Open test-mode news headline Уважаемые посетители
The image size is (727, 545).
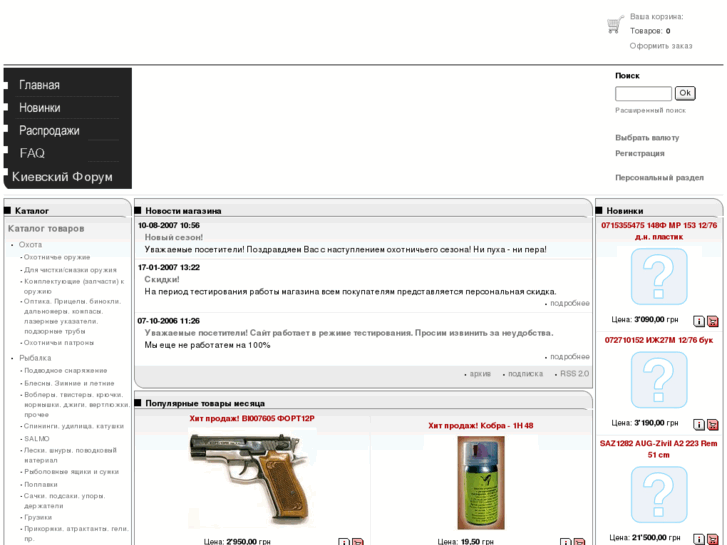point(349,333)
